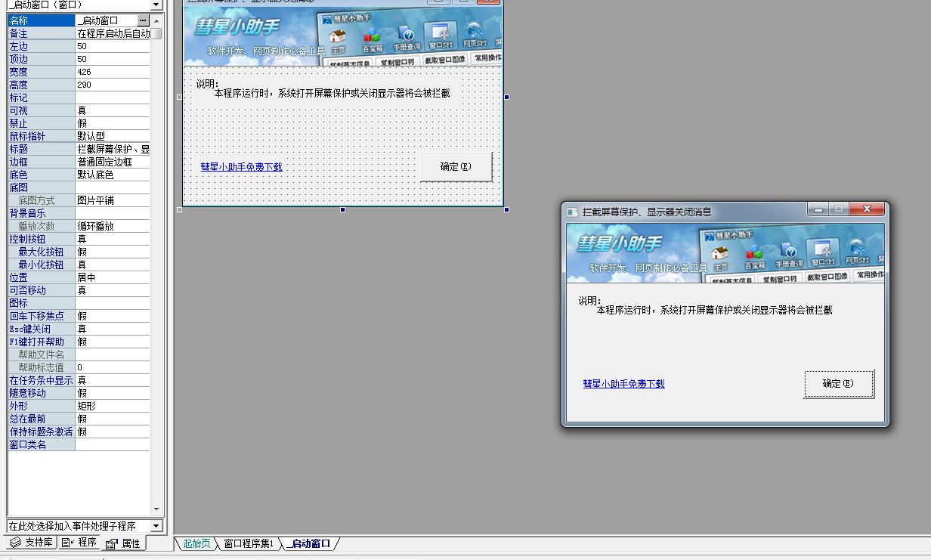Edit the 名称 value _启动窗口
This screenshot has height=560, width=931.
point(106,20)
